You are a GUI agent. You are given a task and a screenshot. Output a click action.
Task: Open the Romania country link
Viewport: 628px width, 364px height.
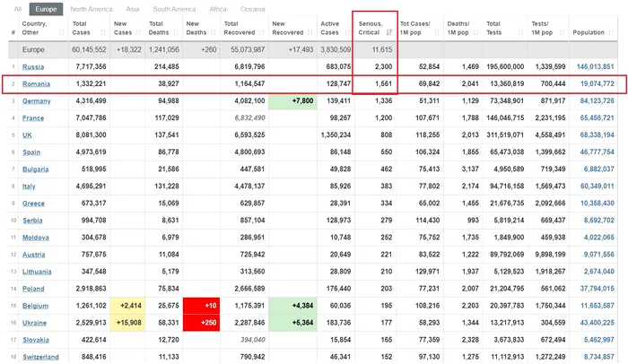36,83
